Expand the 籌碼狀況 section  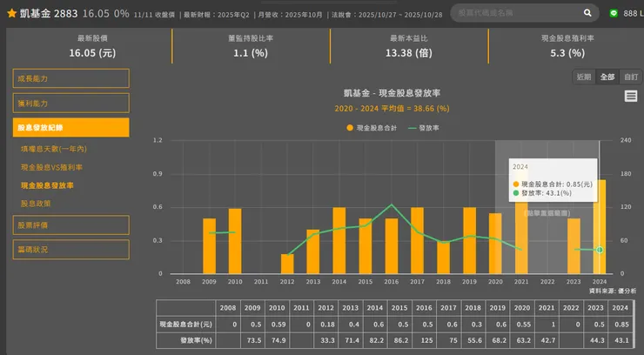71,250
